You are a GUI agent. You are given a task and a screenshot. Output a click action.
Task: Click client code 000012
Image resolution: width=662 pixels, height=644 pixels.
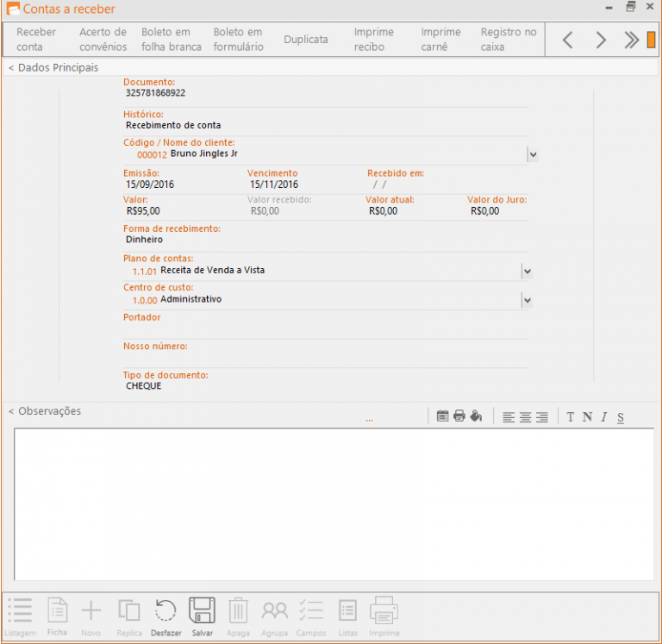152,155
